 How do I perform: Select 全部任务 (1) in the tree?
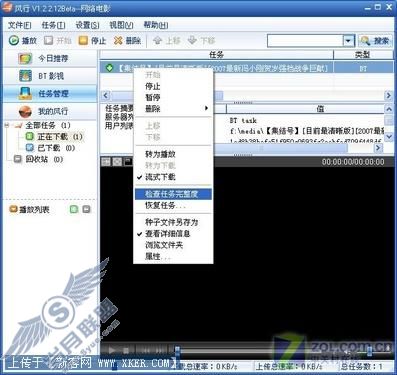click(x=48, y=125)
